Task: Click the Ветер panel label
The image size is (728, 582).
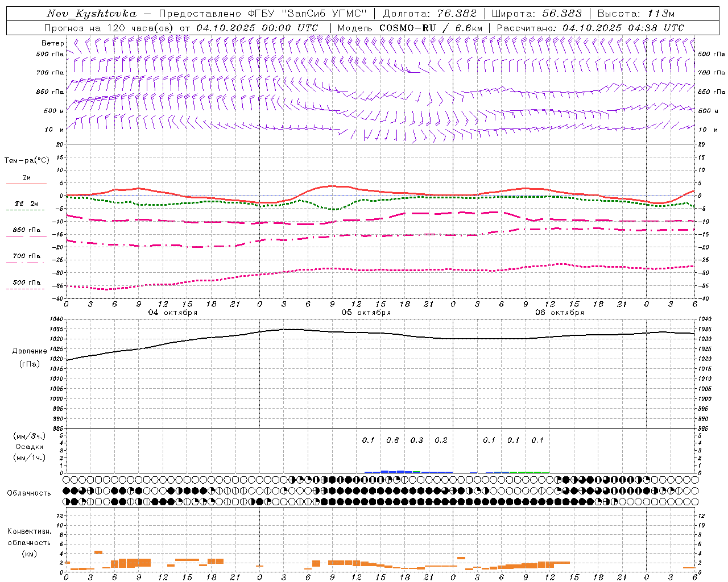Action: click(52, 43)
